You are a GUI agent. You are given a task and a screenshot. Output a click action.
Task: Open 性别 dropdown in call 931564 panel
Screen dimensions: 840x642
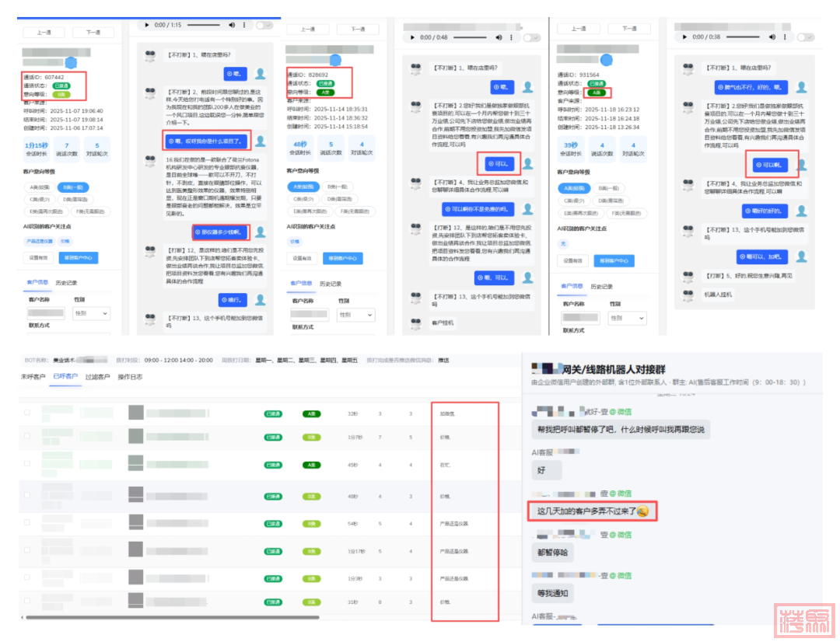click(x=627, y=318)
